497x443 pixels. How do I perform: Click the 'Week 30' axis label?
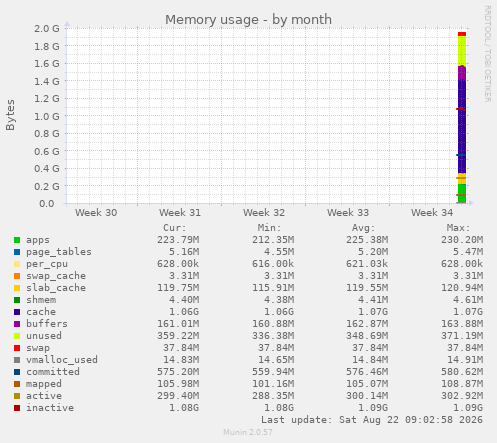tap(96, 213)
